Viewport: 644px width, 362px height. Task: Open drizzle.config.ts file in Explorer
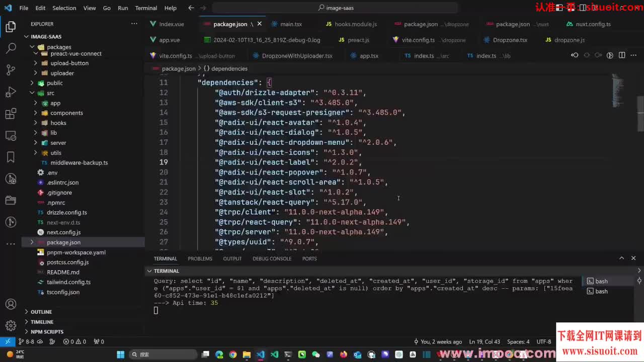83,213
